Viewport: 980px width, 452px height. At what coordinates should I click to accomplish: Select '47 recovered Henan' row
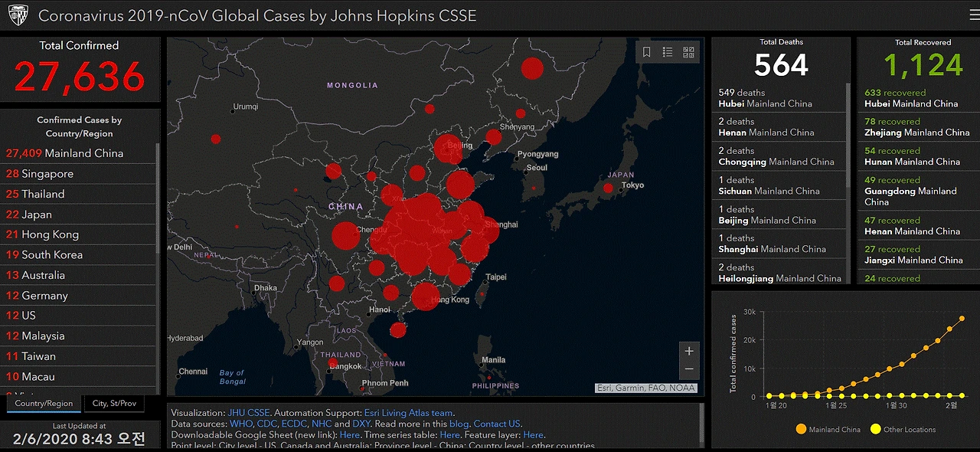click(x=917, y=225)
